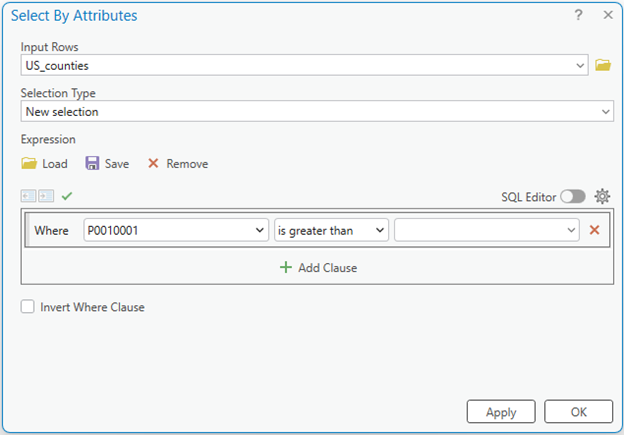The height and width of the screenshot is (435, 624).
Task: Click Add Clause
Action: pyautogui.click(x=319, y=267)
